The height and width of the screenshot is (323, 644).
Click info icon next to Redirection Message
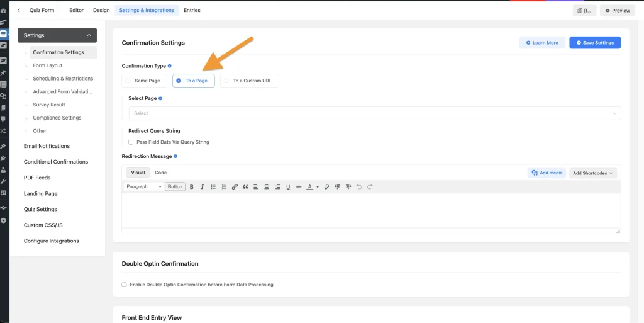(175, 156)
